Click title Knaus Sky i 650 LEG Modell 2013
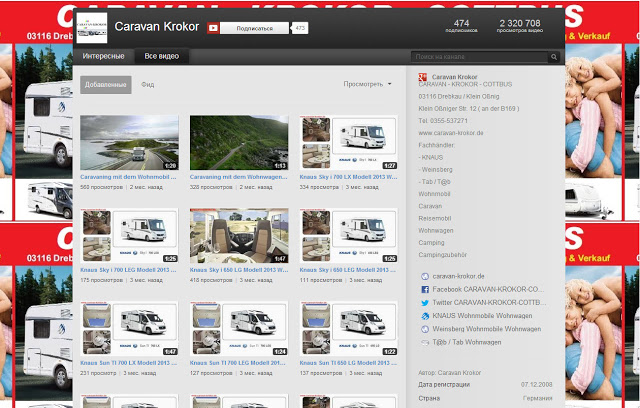640x408 pixels. click(x=348, y=270)
